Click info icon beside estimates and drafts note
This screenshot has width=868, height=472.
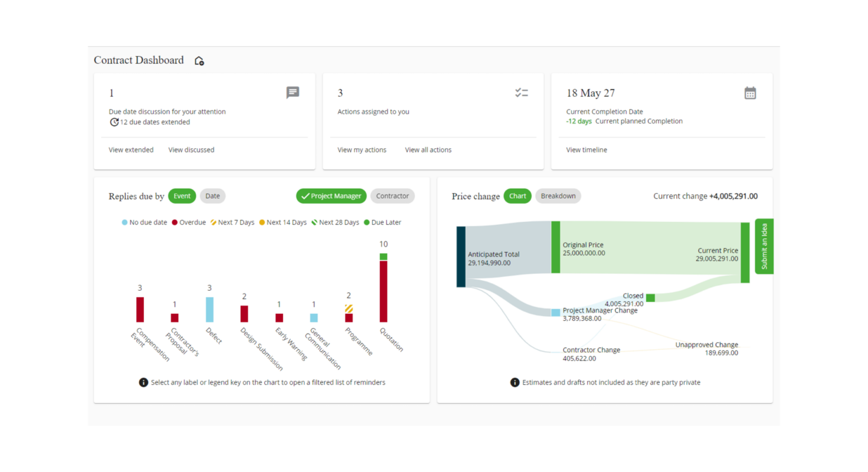pos(515,382)
